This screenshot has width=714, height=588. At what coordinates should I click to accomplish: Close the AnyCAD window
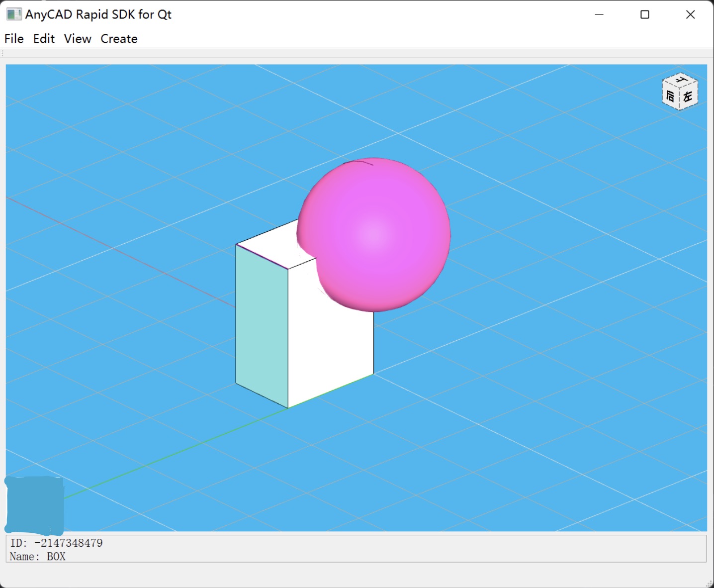tap(691, 14)
